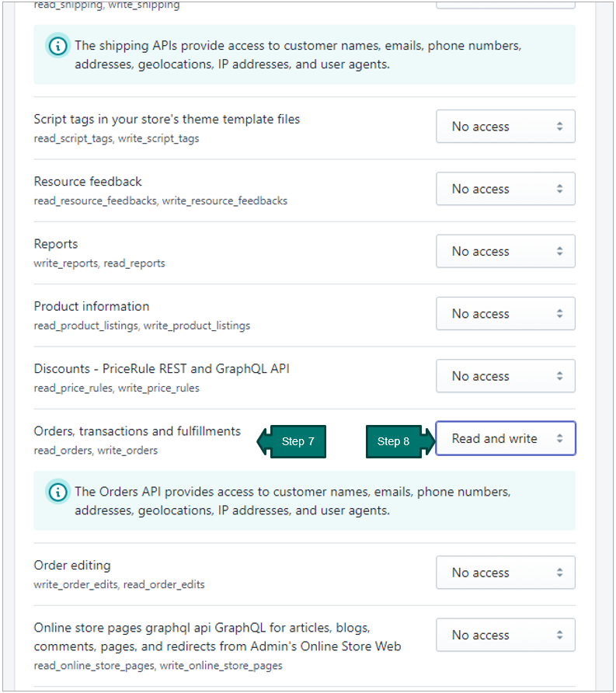Click the Step 7 arrow callout
The height and width of the screenshot is (693, 616).
click(291, 441)
